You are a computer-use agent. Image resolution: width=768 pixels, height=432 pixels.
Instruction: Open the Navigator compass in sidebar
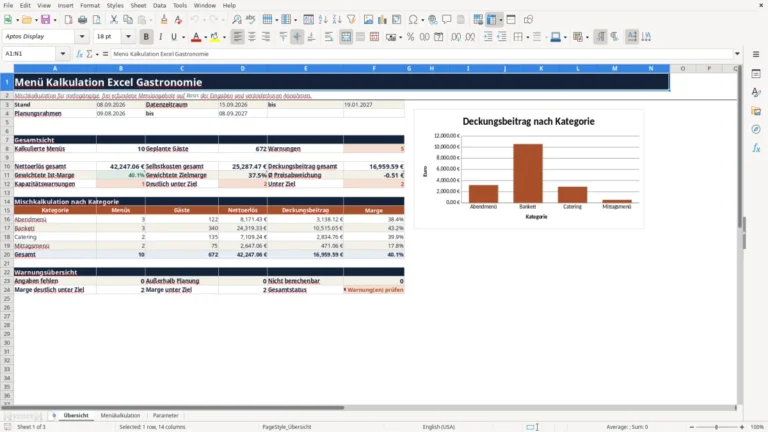coord(756,129)
